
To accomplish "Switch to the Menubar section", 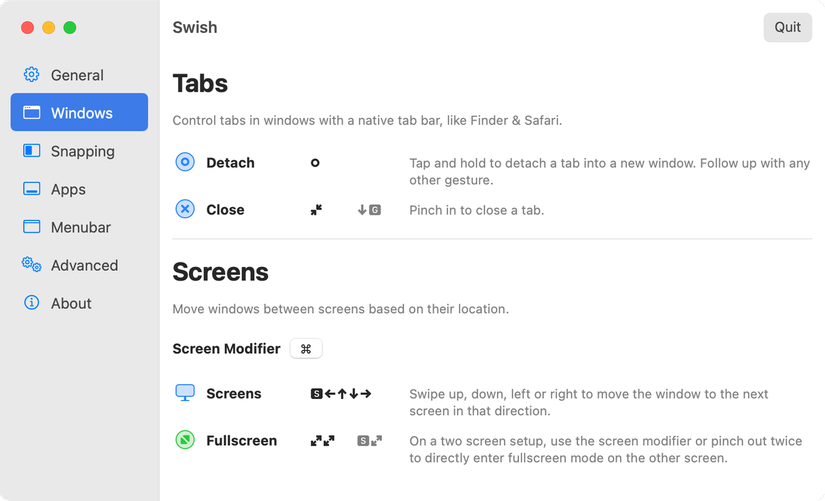I will pos(80,227).
